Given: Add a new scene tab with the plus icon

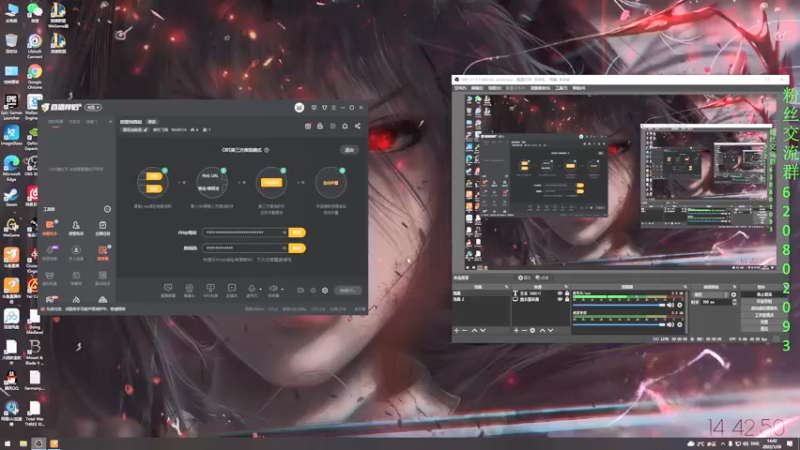Looking at the screenshot, I should 110,122.
